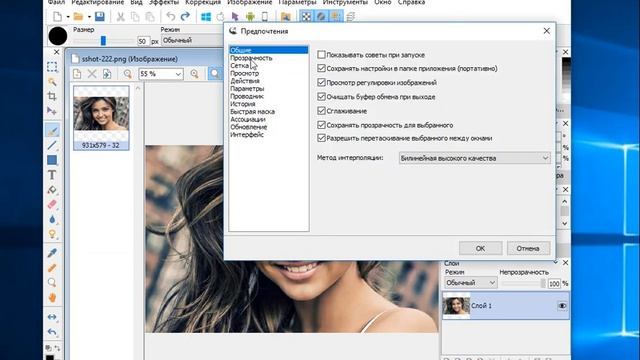
Task: Select 'Обновление' preferences category
Action: (248, 127)
